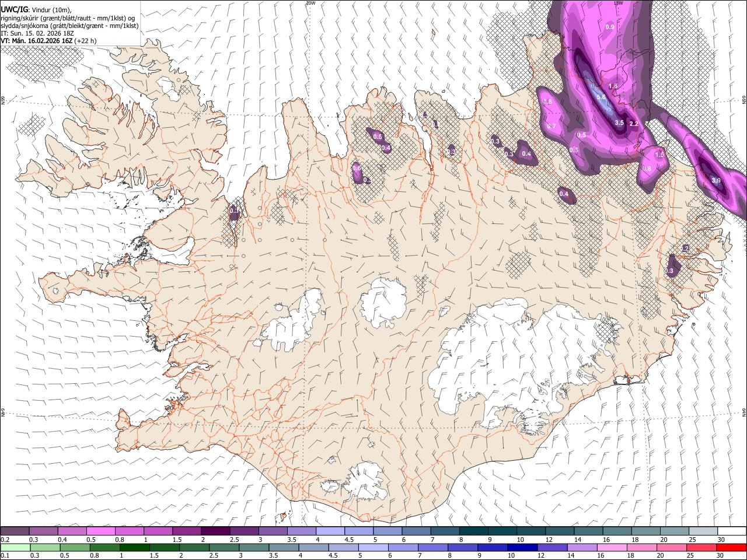This screenshot has height=560, width=747.
Task: Select the rain scale swatch between 25 and 30
Action: point(702,547)
